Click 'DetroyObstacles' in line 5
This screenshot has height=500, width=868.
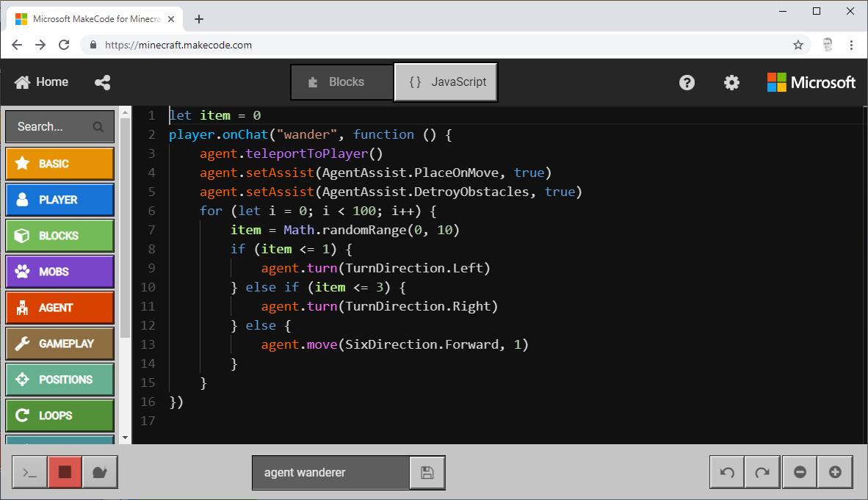click(x=471, y=192)
